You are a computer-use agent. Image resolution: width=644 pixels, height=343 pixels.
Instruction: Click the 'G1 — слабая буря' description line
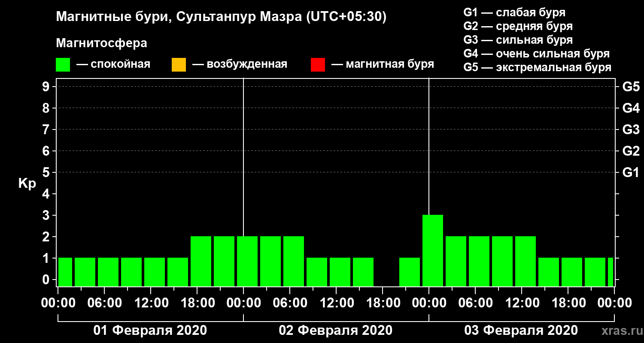click(x=514, y=12)
